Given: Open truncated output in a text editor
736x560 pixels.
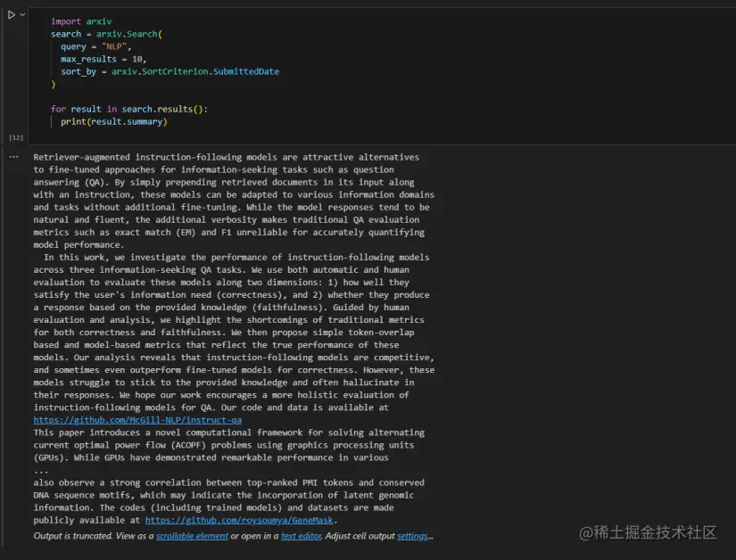Looking at the screenshot, I should (302, 536).
